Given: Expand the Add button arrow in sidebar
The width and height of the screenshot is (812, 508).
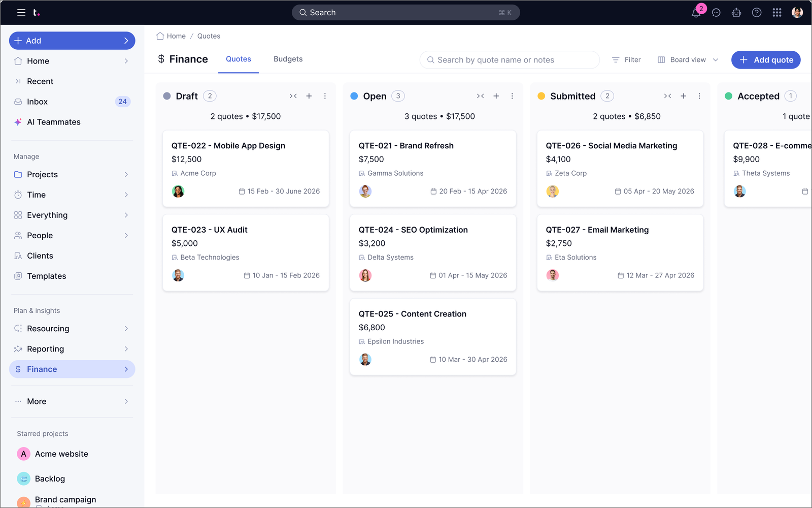Looking at the screenshot, I should point(126,41).
